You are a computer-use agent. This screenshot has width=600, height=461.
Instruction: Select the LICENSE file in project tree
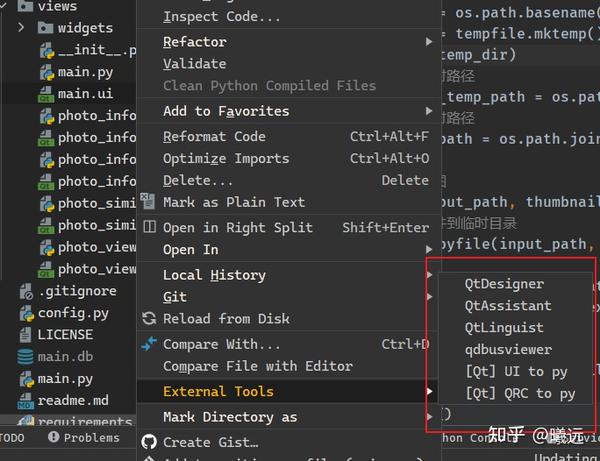pyautogui.click(x=65, y=335)
